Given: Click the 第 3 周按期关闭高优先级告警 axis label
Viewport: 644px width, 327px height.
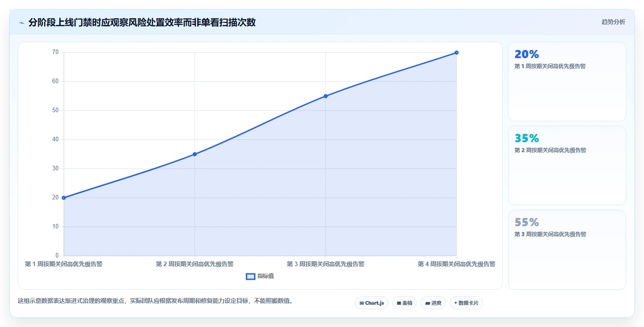Looking at the screenshot, I should (x=325, y=264).
